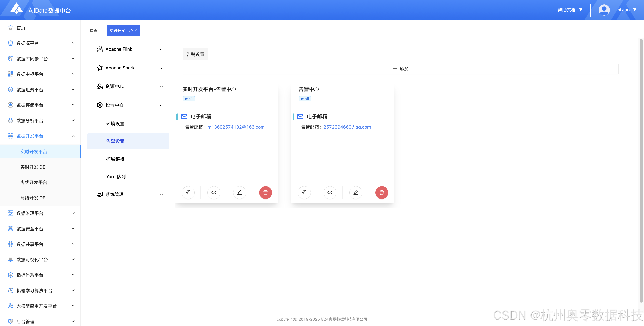644x326 pixels.
Task: Click red delete icon on 告警中心 card
Action: pos(382,193)
